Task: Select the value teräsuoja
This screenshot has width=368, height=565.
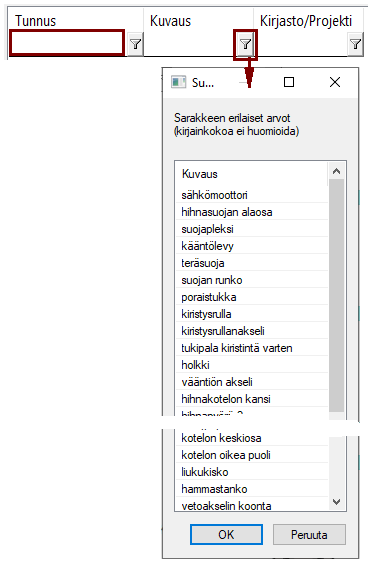Action: tap(252, 263)
